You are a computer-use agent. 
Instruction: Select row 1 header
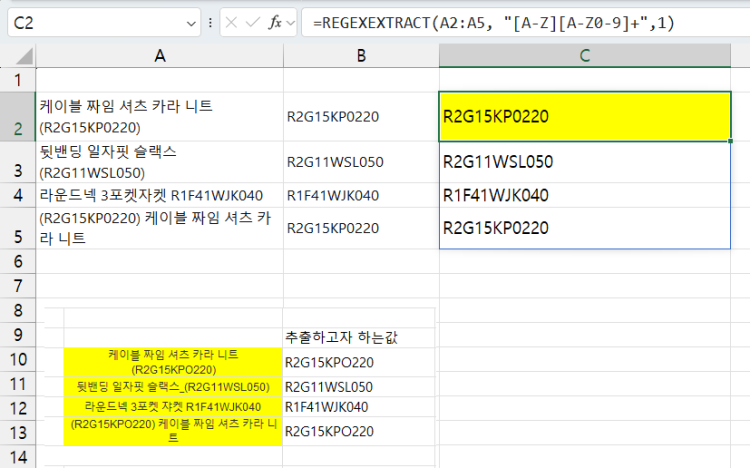18,80
